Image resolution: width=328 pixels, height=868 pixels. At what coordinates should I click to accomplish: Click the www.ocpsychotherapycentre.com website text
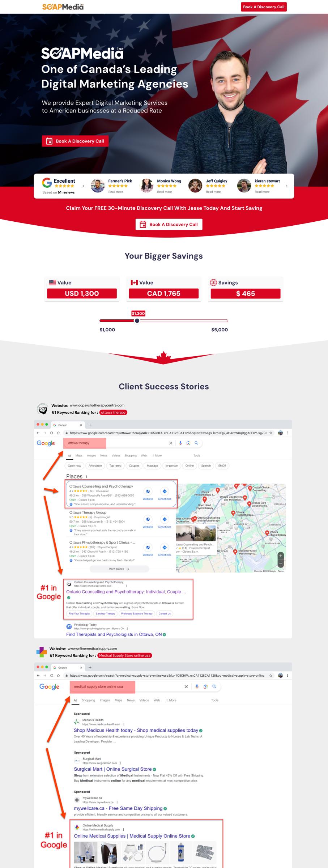(x=97, y=405)
